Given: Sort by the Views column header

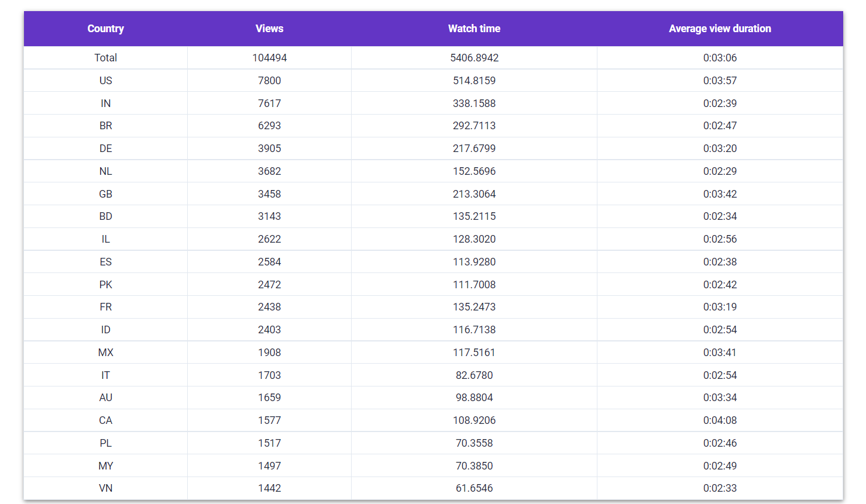Looking at the screenshot, I should 269,29.
